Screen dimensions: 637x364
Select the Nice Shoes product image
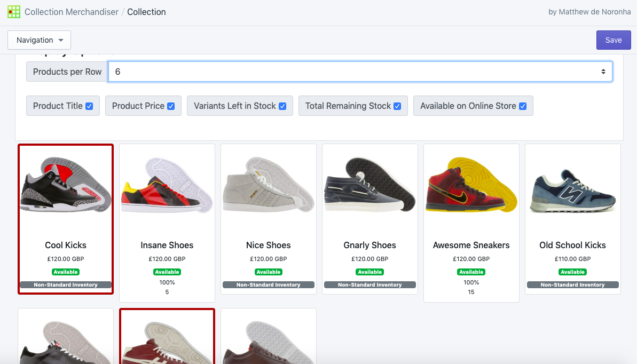[x=269, y=185]
